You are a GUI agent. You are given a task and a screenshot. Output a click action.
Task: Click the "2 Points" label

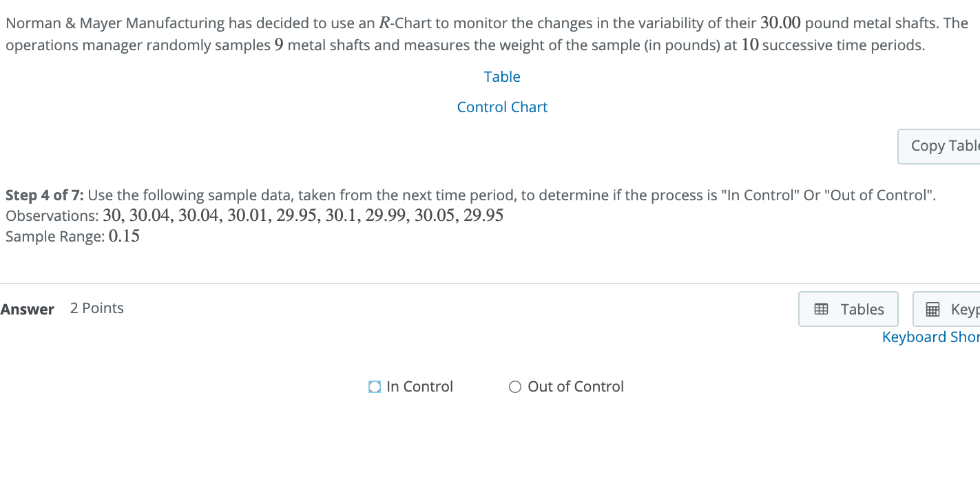click(97, 308)
